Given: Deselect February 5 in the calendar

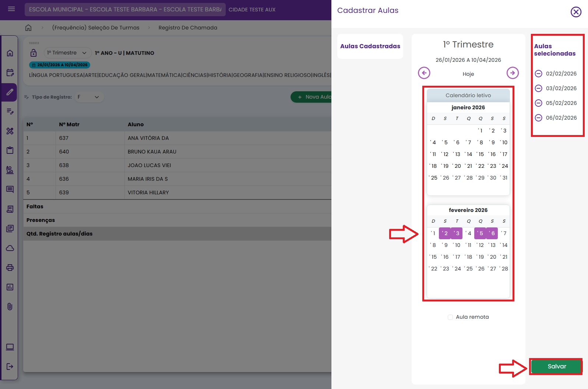Looking at the screenshot, I should tap(480, 233).
